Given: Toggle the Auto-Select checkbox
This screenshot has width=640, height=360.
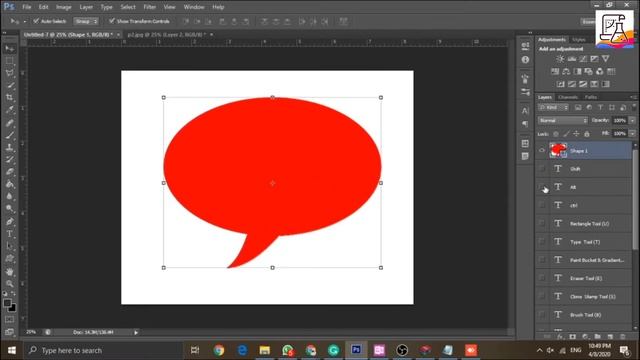Looking at the screenshot, I should (x=36, y=21).
